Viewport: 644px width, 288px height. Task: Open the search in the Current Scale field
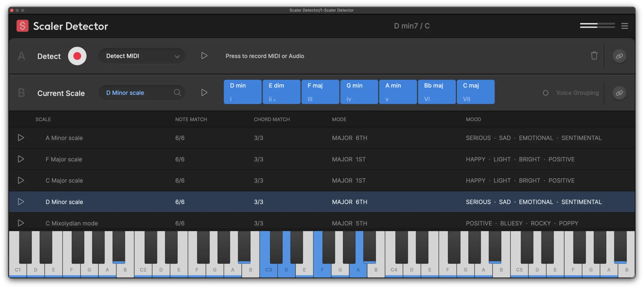point(177,93)
